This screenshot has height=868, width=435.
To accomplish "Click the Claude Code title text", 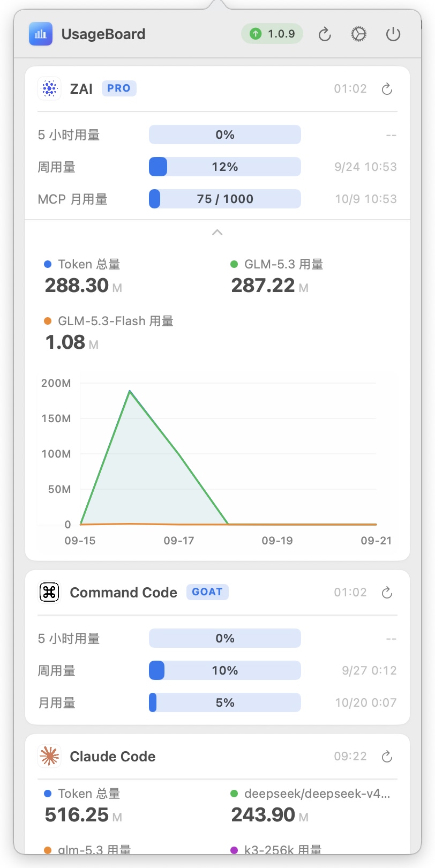I will (x=113, y=756).
